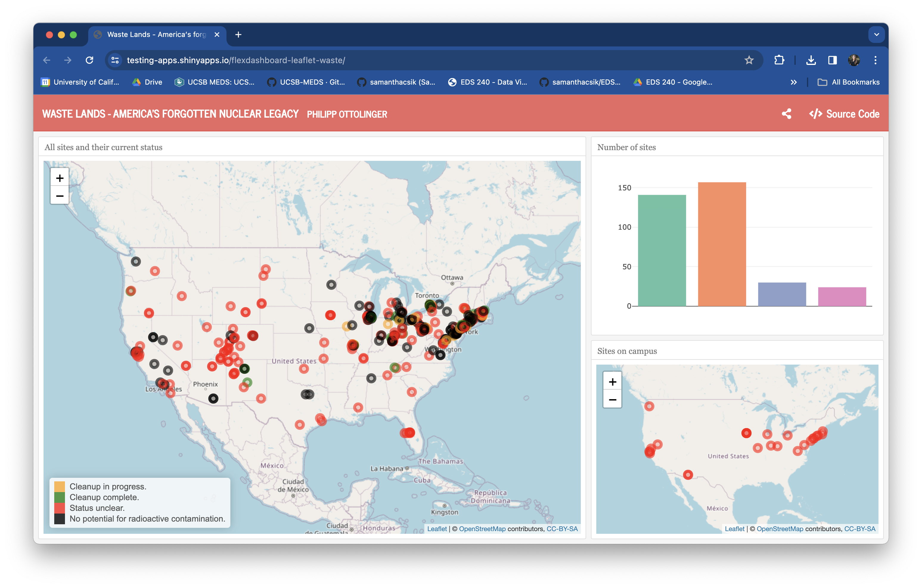Image resolution: width=922 pixels, height=588 pixels.
Task: Reload the page
Action: [90, 60]
